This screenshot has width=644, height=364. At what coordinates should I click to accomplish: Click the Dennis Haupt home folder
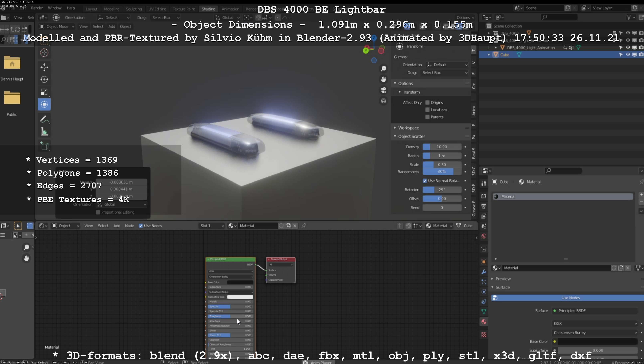coord(12,63)
